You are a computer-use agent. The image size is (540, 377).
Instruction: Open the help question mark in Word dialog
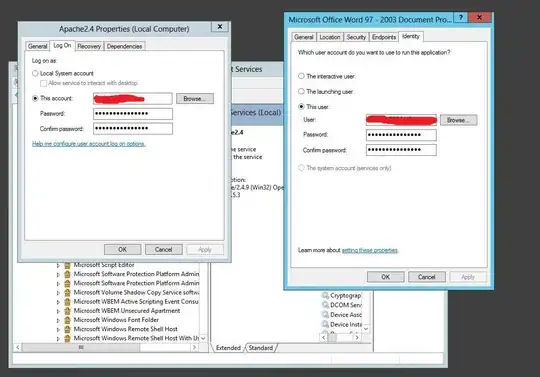(x=461, y=18)
